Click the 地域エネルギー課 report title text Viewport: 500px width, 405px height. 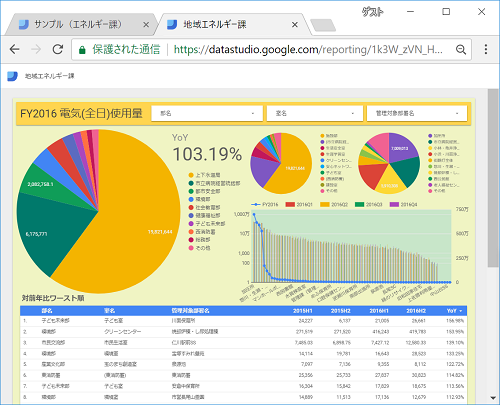click(50, 76)
